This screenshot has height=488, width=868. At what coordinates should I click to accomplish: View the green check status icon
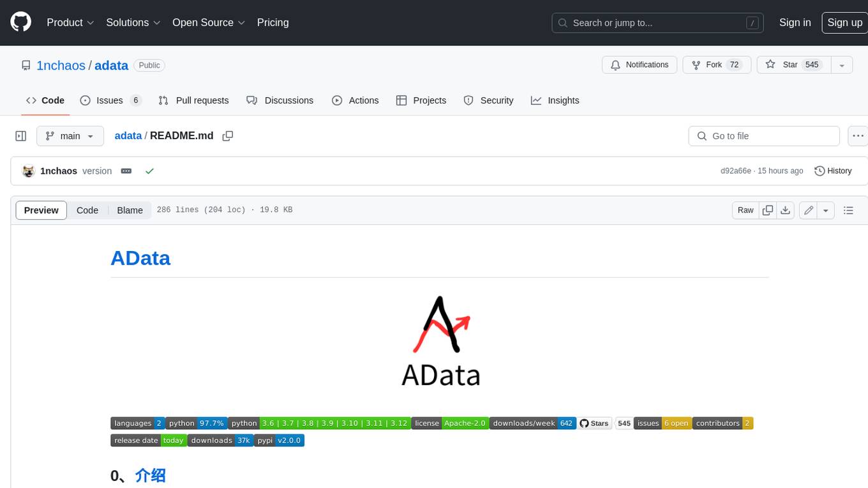click(149, 171)
